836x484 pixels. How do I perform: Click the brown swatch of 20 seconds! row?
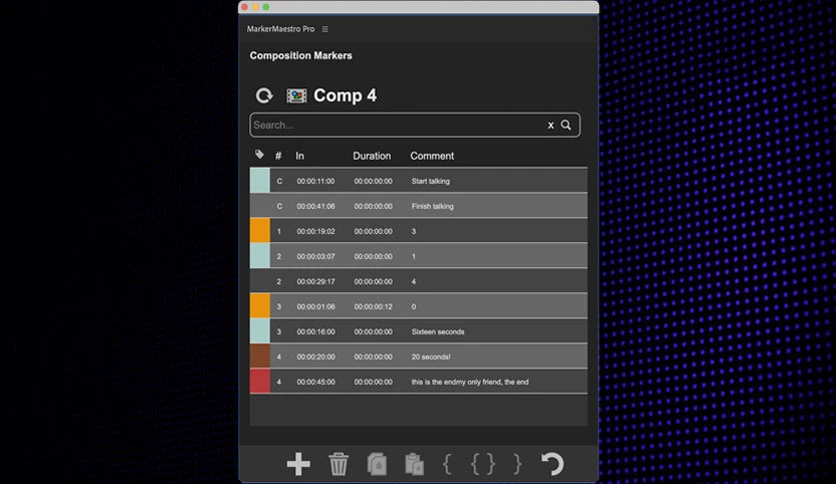pyautogui.click(x=260, y=356)
